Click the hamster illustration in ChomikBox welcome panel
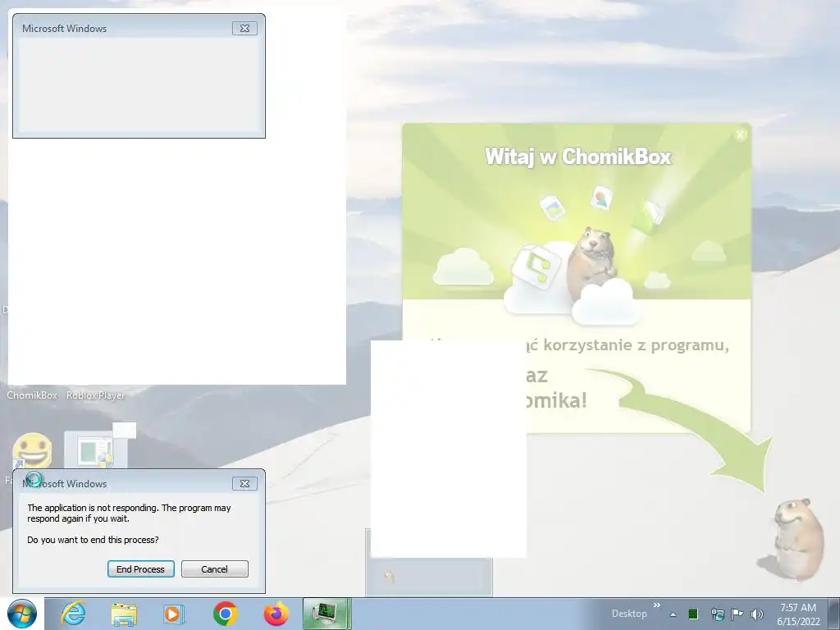Screen dimensions: 840x630 point(591,262)
